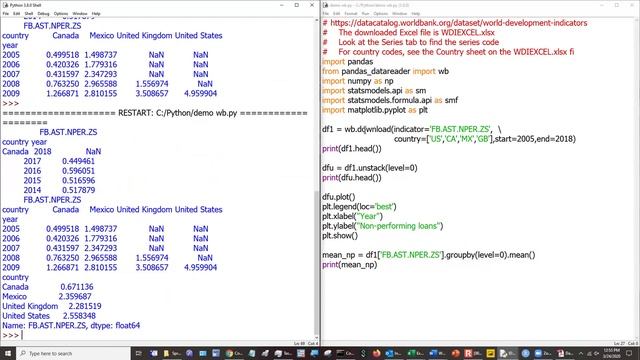Open the action center notification icon
Screen dimensions: 640x360
click(x=629, y=353)
